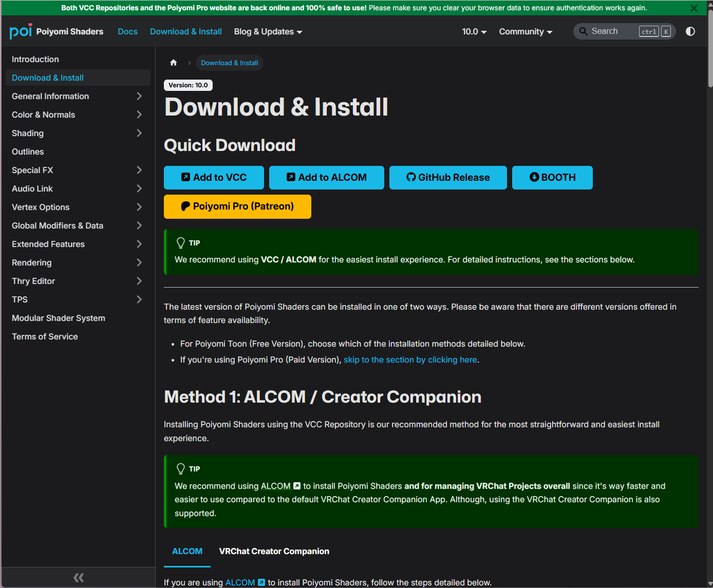
Task: Open Docs in the navbar
Action: tap(127, 31)
